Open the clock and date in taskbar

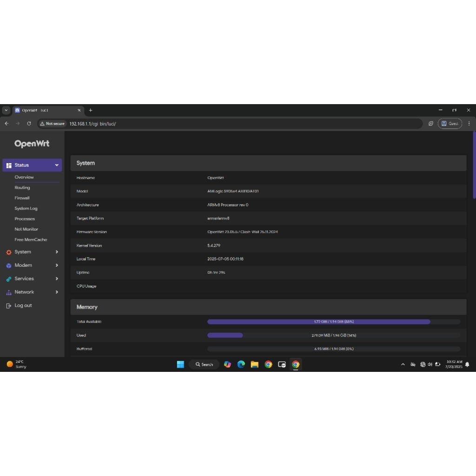454,364
